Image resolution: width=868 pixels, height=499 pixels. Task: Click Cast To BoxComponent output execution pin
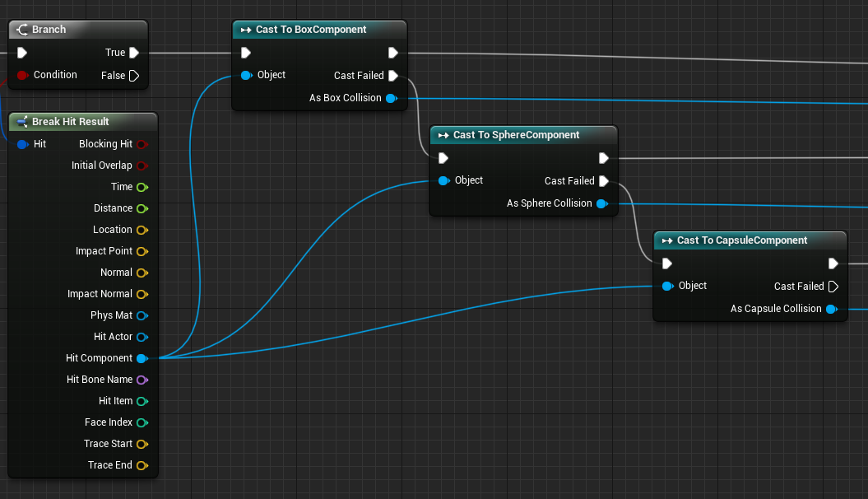tap(393, 53)
